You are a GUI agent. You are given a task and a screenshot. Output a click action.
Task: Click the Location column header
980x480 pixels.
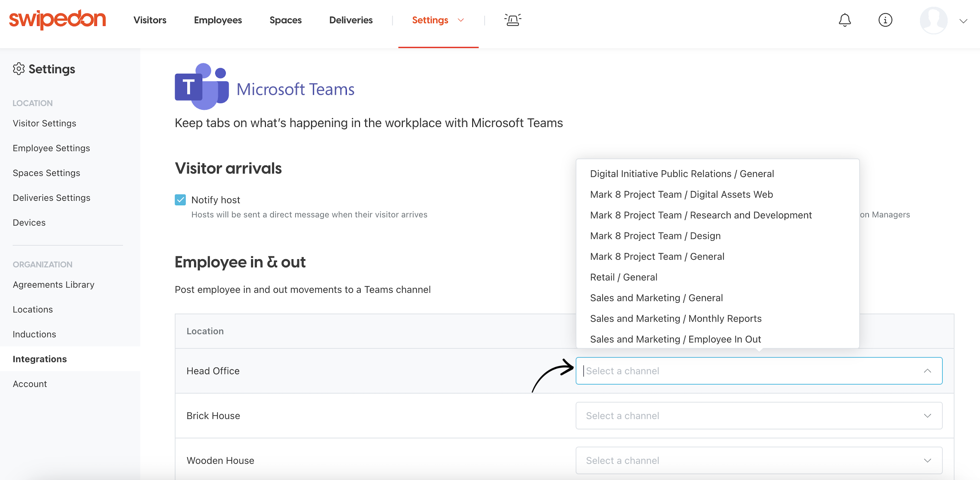[x=205, y=331]
